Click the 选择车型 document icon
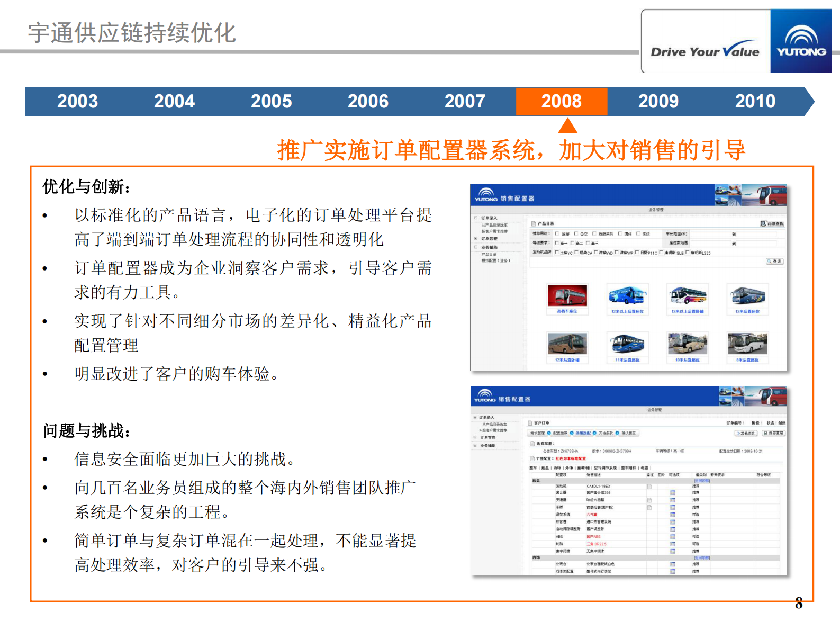840x630 pixels. pyautogui.click(x=533, y=444)
